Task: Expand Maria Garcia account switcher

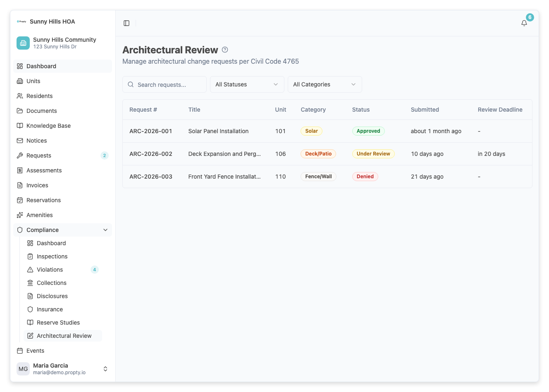Action: click(105, 369)
